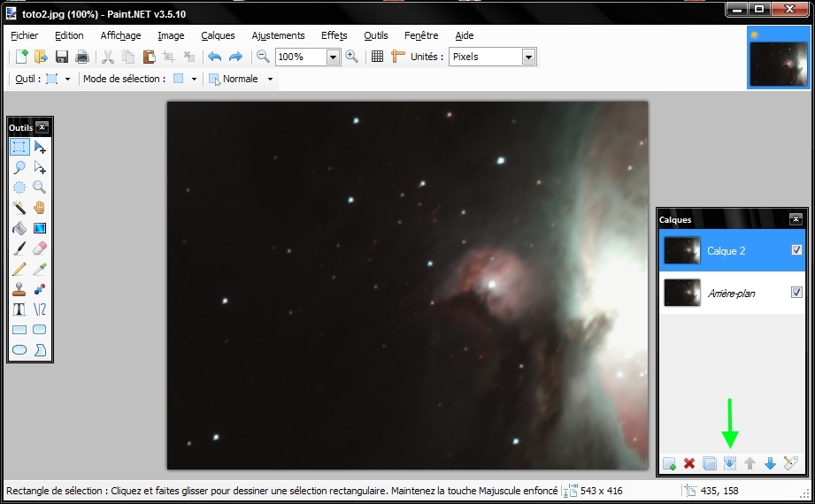Click the Crop to selection icon
Screen dimensions: 815x504
pyautogui.click(x=168, y=56)
